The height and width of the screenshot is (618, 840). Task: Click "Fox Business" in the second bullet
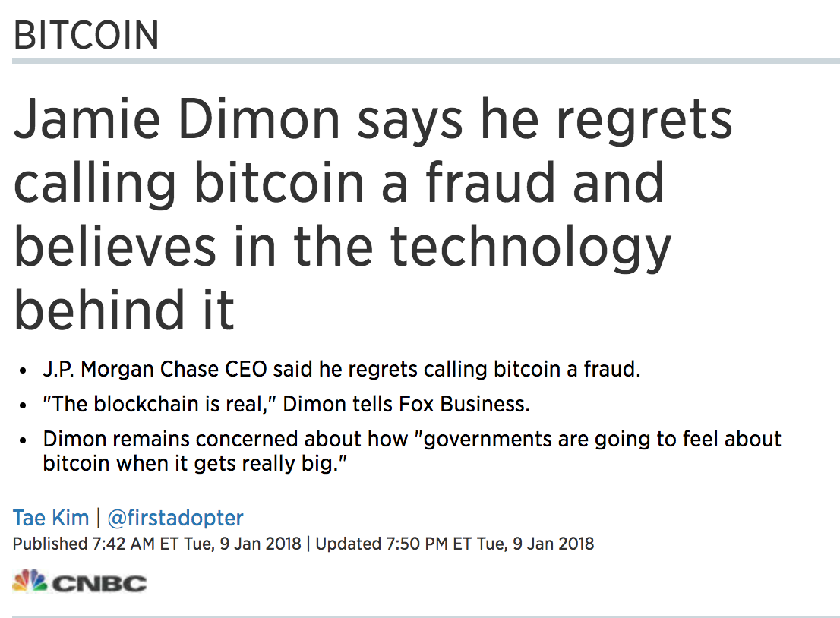pyautogui.click(x=463, y=404)
